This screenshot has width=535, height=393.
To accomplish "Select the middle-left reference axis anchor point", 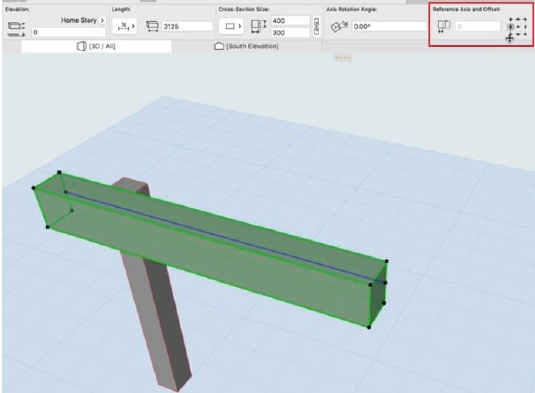I will (x=511, y=27).
